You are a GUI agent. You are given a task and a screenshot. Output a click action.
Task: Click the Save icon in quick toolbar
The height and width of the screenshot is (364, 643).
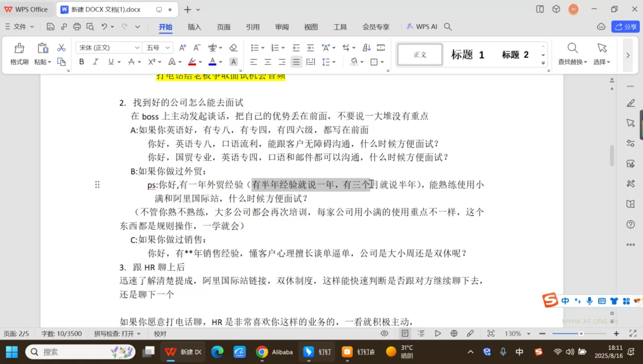pos(50,27)
